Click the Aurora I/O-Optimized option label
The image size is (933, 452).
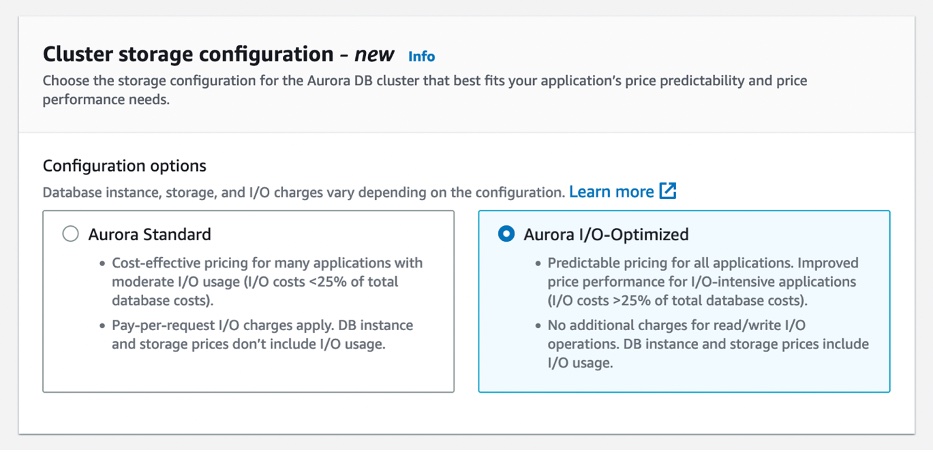click(x=606, y=234)
